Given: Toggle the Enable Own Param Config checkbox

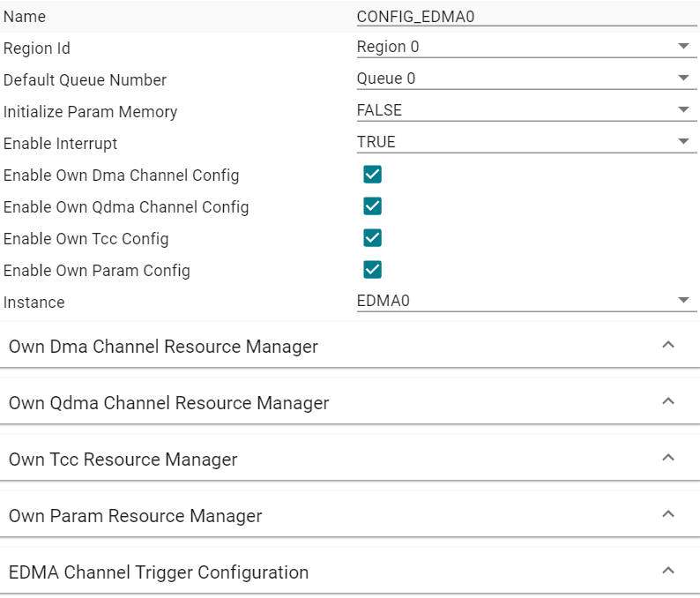Looking at the screenshot, I should (372, 270).
